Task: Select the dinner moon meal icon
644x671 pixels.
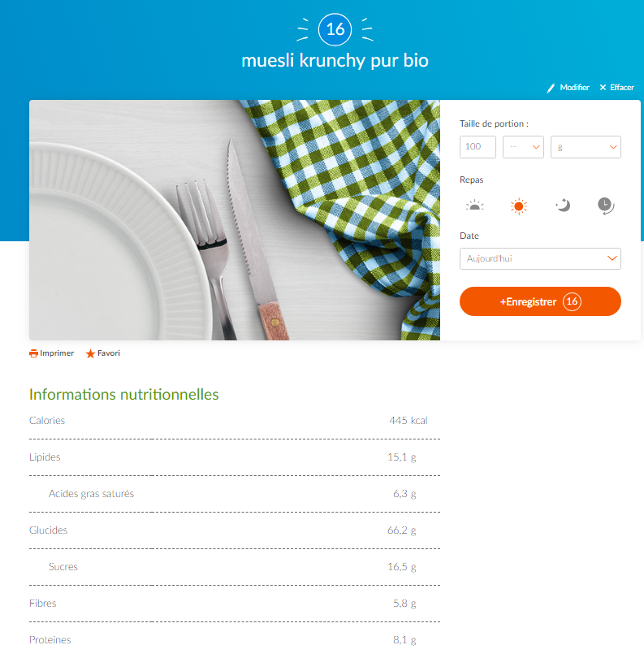Action: point(563,206)
